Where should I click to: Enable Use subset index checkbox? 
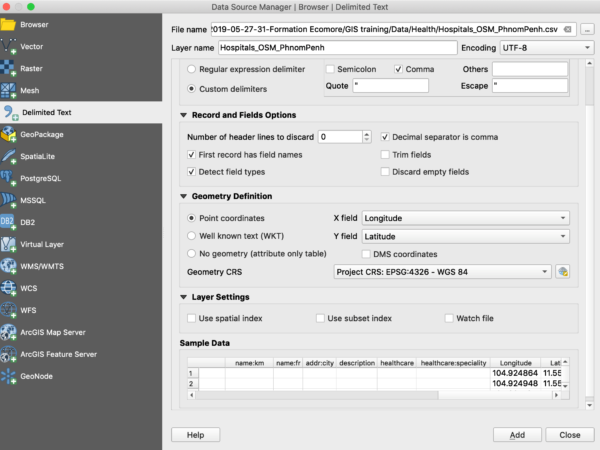pos(320,318)
